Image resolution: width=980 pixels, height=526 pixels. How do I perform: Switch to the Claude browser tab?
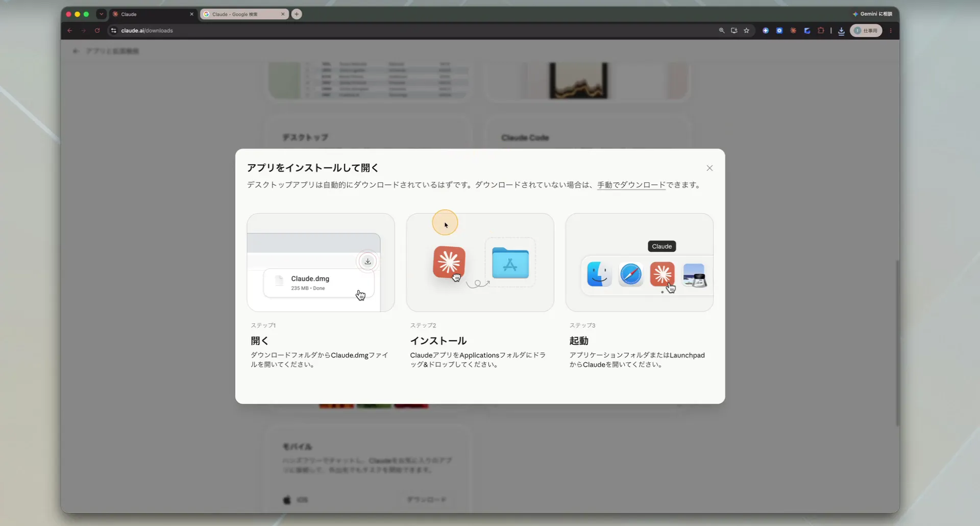152,14
